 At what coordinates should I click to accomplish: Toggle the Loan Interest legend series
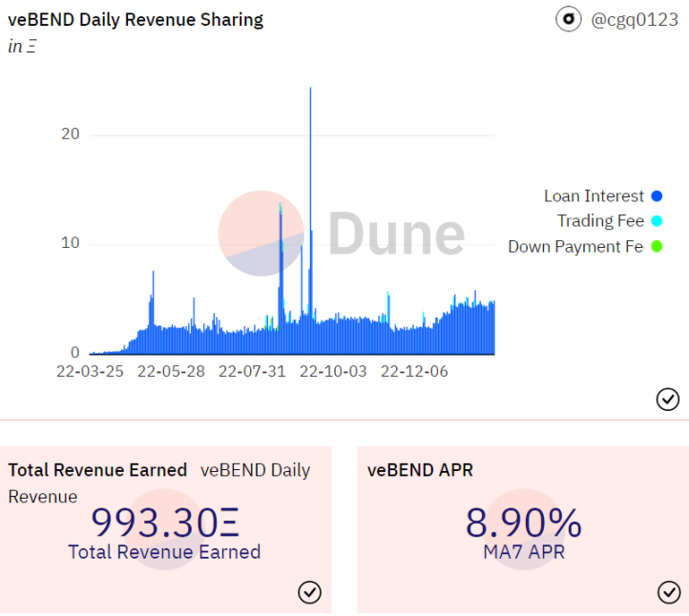tap(603, 195)
